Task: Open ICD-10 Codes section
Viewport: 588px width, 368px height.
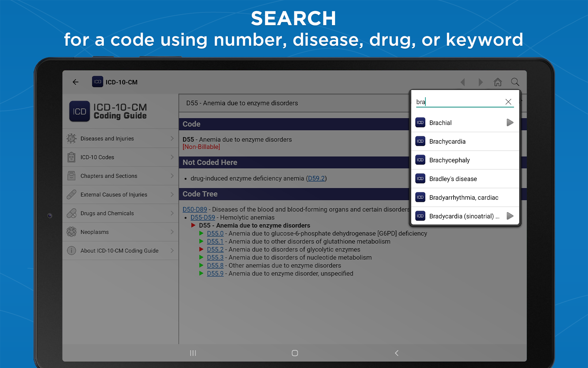Action: [x=120, y=157]
